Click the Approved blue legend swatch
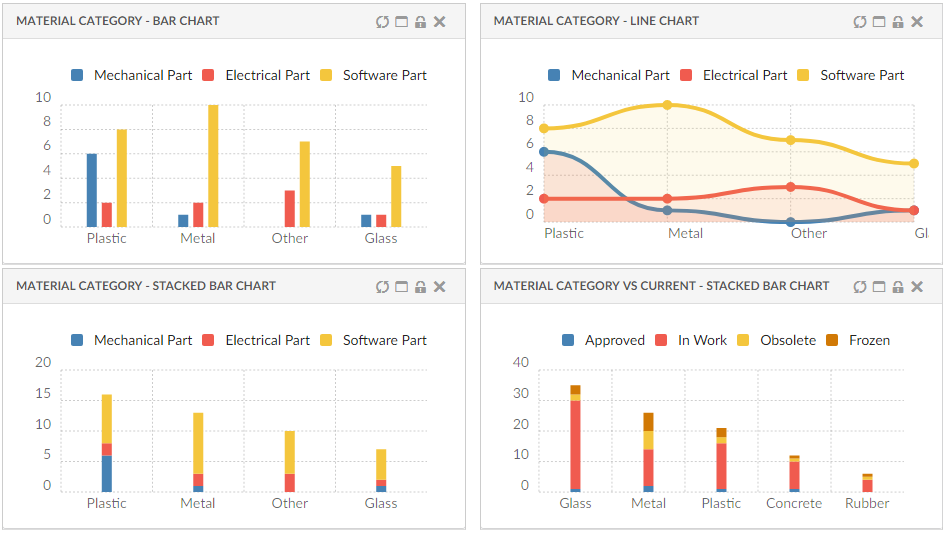 pos(569,340)
